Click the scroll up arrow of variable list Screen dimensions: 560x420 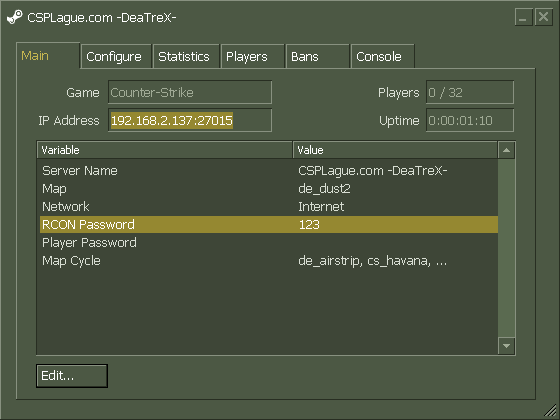(506, 150)
